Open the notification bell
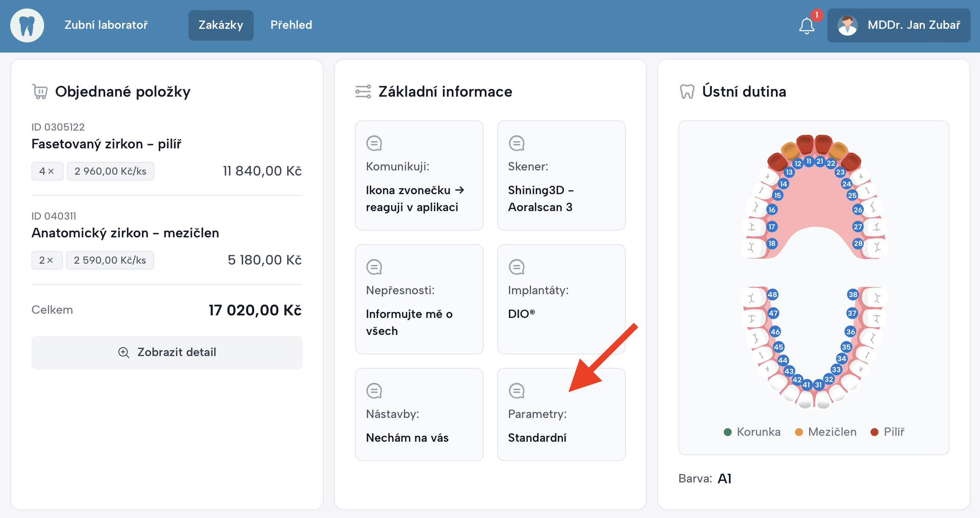The width and height of the screenshot is (980, 518). point(806,25)
